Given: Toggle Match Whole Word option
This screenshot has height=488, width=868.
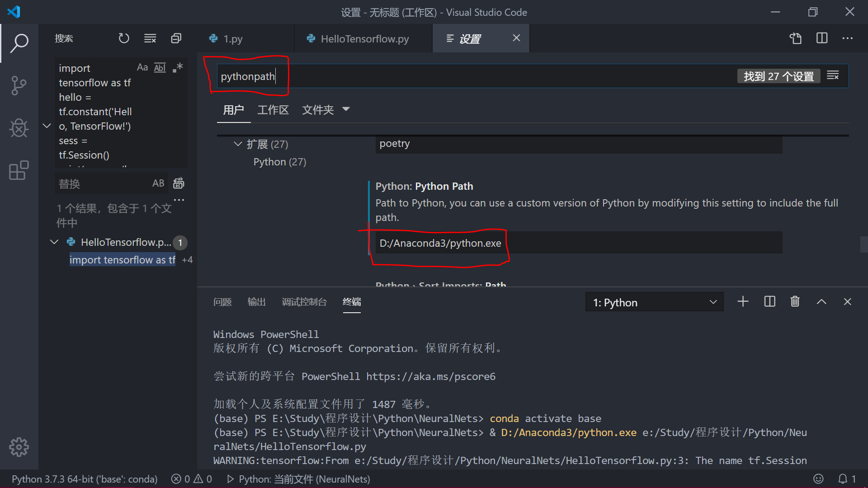Looking at the screenshot, I should (x=160, y=68).
